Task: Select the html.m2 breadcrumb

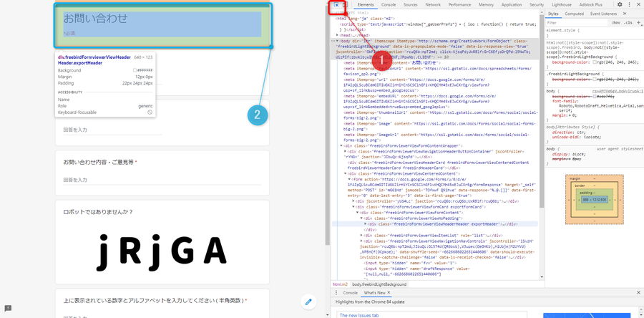Action: pyautogui.click(x=340, y=284)
